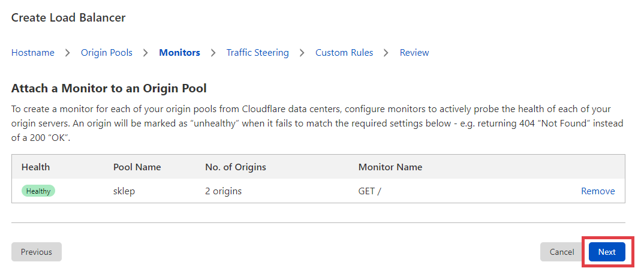The width and height of the screenshot is (644, 280).
Task: Select the sklep pool name cell
Action: (x=125, y=191)
